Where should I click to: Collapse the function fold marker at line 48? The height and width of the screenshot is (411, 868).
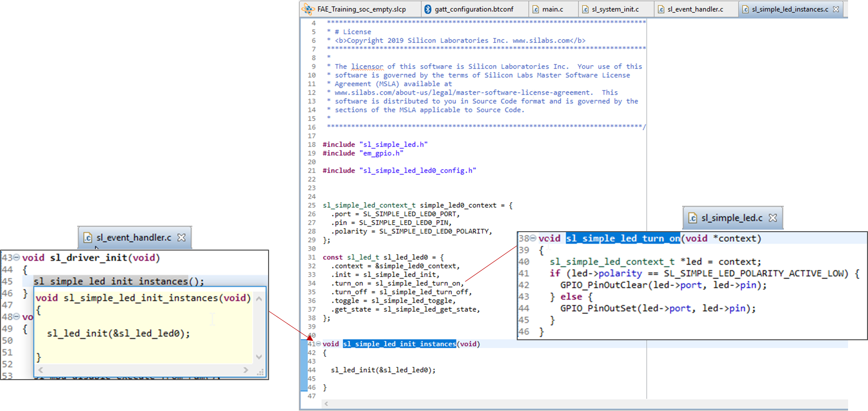point(16,316)
